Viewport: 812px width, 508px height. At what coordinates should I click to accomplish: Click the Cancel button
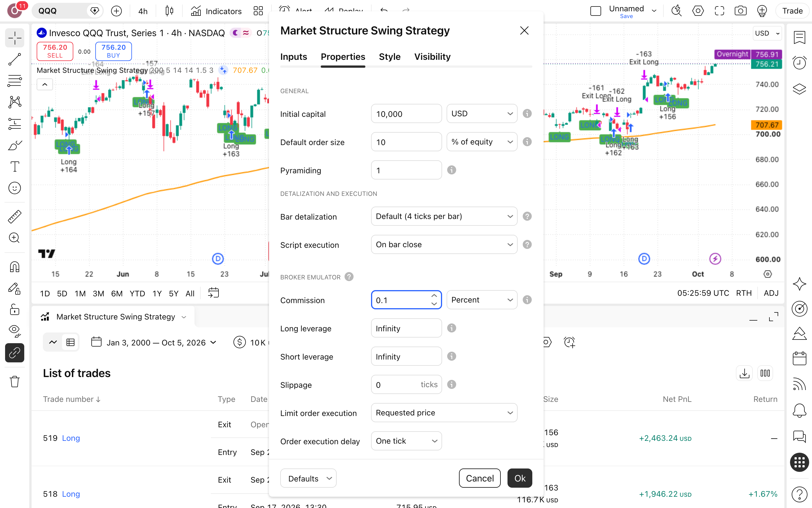pos(480,478)
